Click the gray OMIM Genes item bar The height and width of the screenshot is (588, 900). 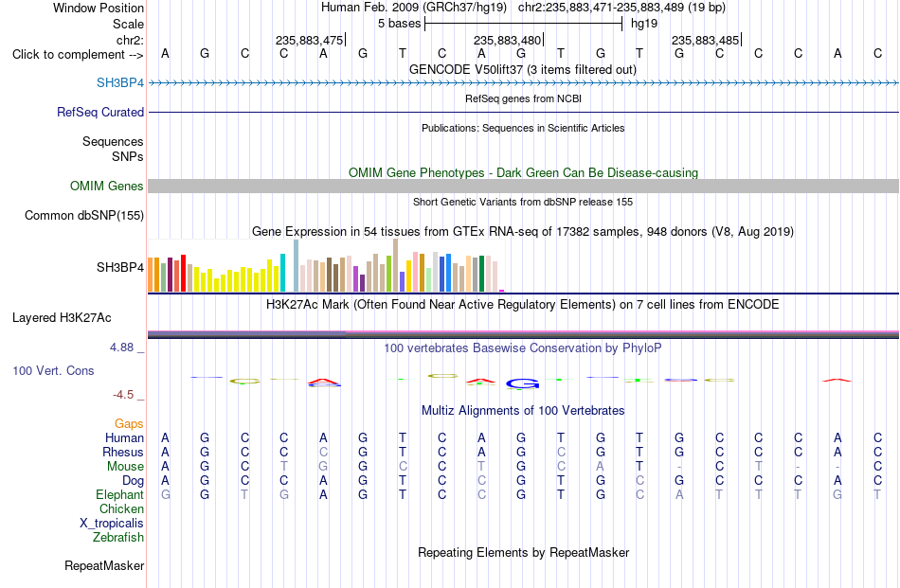[524, 186]
